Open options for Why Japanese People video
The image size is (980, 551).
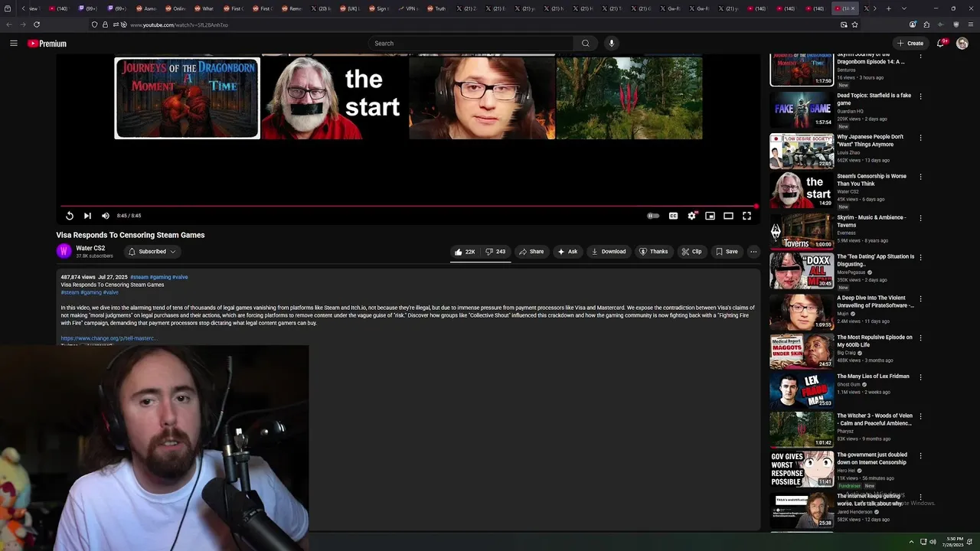coord(920,138)
